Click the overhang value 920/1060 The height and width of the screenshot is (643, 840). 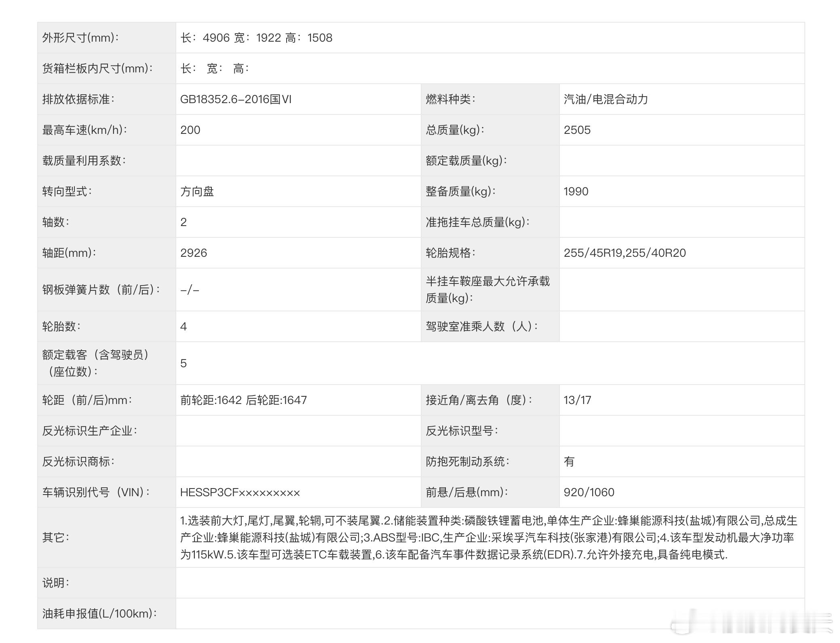pyautogui.click(x=589, y=493)
